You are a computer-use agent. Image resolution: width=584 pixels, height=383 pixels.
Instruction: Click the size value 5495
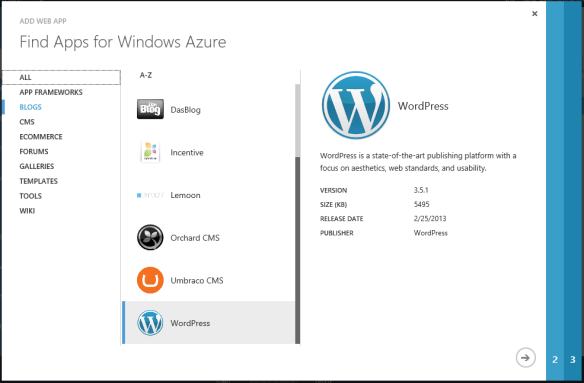[422, 204]
